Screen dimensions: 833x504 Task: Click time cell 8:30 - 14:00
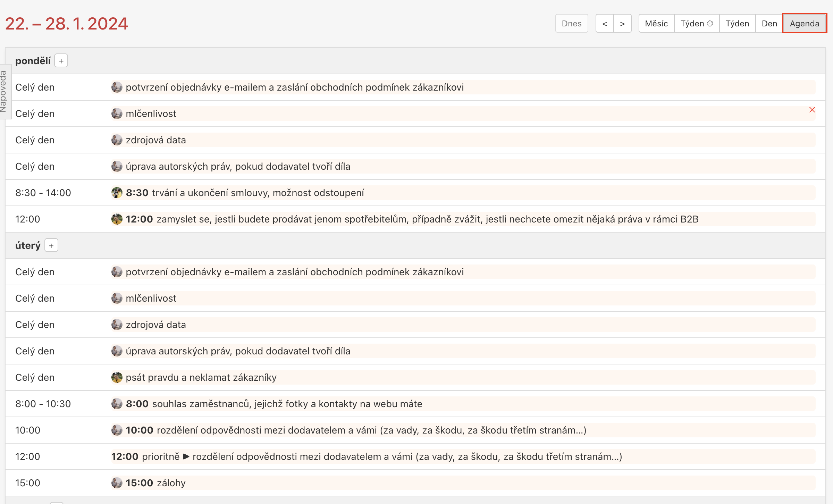coord(43,193)
